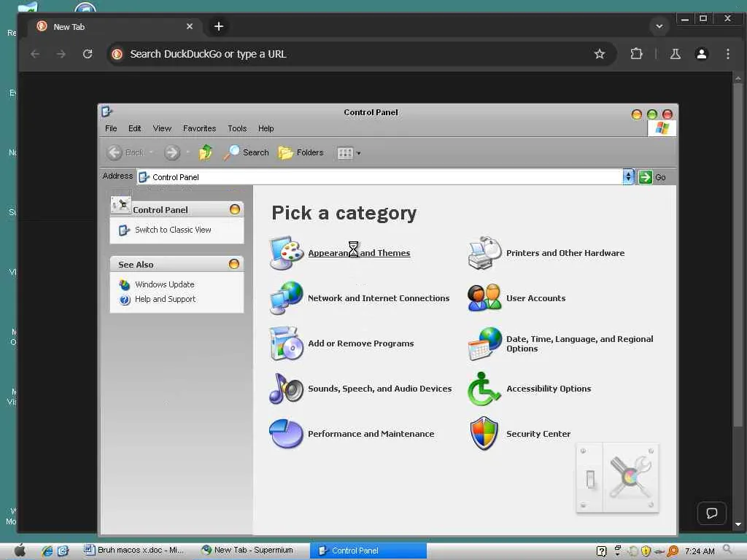Open Network and Internet Connections globe icon
The height and width of the screenshot is (560, 747).
click(x=286, y=298)
